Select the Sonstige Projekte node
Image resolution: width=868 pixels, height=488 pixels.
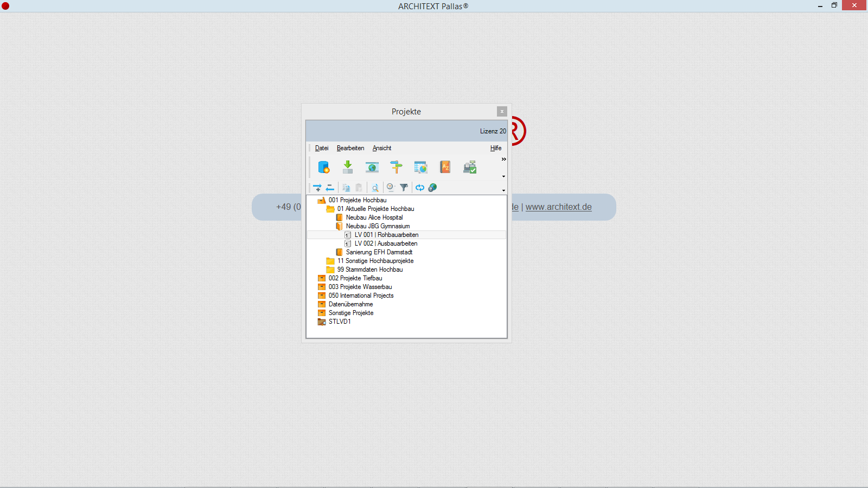coord(351,313)
